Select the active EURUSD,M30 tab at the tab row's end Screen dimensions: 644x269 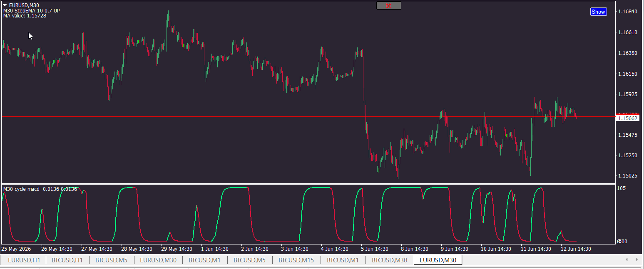[x=438, y=260]
